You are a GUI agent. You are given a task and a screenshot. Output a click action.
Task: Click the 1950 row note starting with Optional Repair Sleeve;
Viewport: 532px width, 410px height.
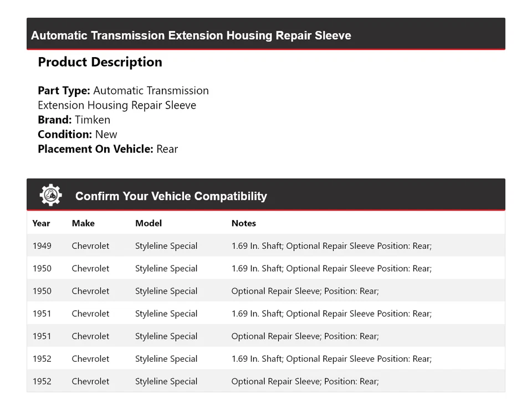pyautogui.click(x=305, y=291)
